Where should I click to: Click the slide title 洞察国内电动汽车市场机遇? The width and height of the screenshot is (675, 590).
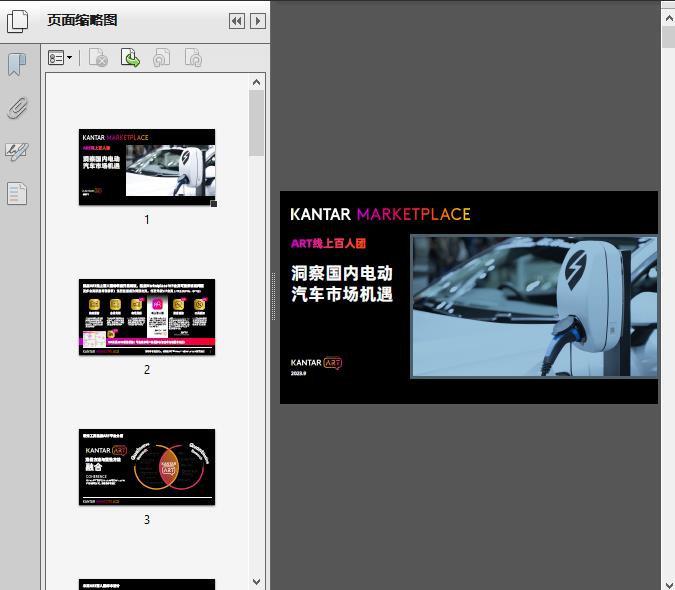point(342,284)
